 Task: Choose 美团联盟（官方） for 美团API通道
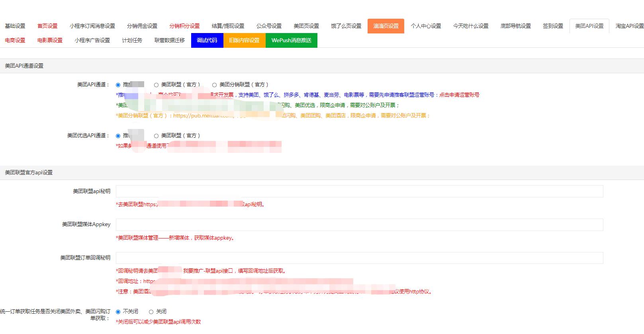pyautogui.click(x=156, y=85)
